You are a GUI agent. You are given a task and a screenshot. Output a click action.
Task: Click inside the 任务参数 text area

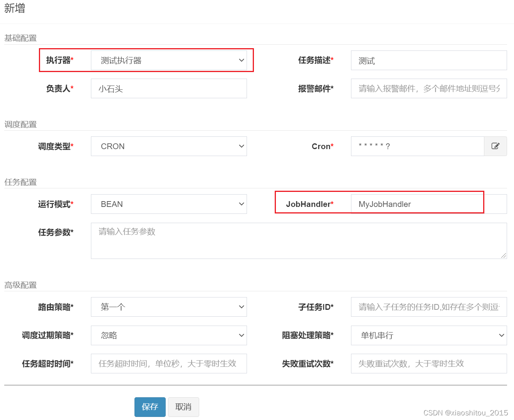pyautogui.click(x=299, y=241)
